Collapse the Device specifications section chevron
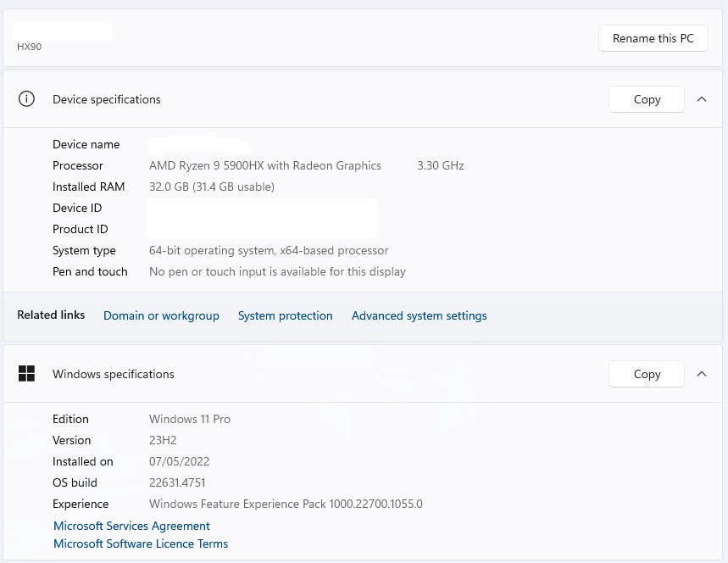Image resolution: width=728 pixels, height=563 pixels. (x=702, y=99)
